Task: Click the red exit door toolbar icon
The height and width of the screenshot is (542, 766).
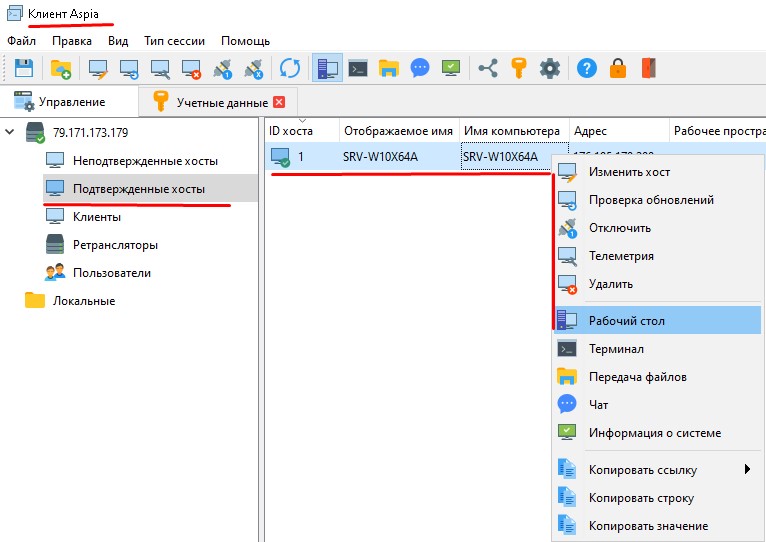Action: [648, 68]
